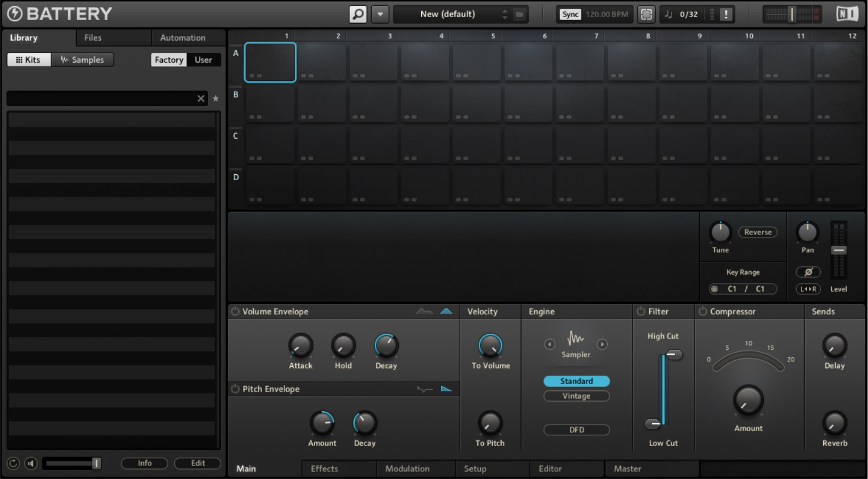Show Factory library content

tap(169, 60)
